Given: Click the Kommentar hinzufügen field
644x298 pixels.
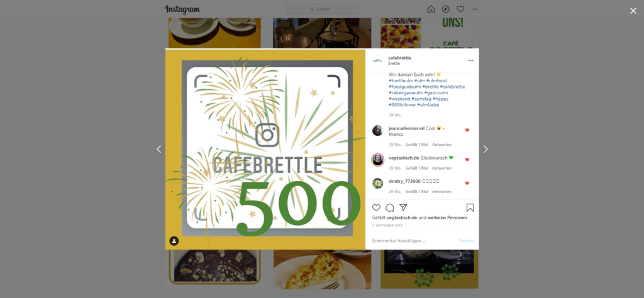Looking at the screenshot, I should click(x=413, y=241).
